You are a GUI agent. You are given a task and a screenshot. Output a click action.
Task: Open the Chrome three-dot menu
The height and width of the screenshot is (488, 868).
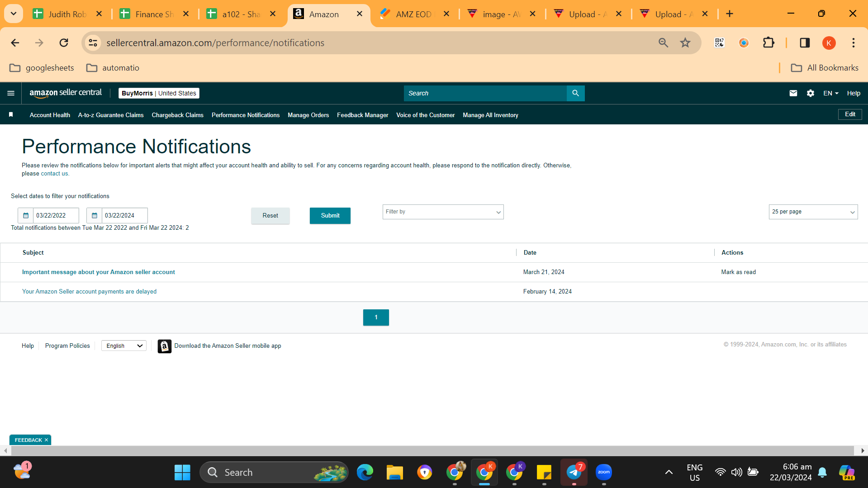click(x=854, y=43)
